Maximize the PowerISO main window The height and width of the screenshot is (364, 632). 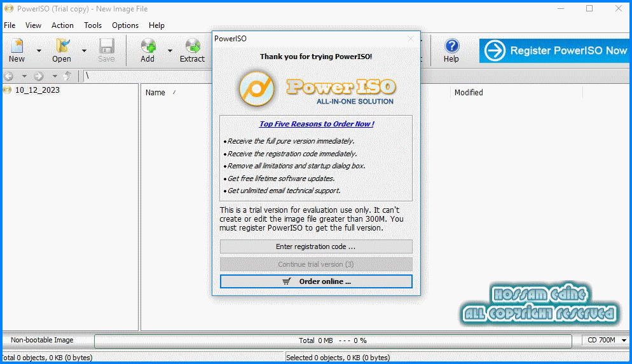[x=589, y=8]
